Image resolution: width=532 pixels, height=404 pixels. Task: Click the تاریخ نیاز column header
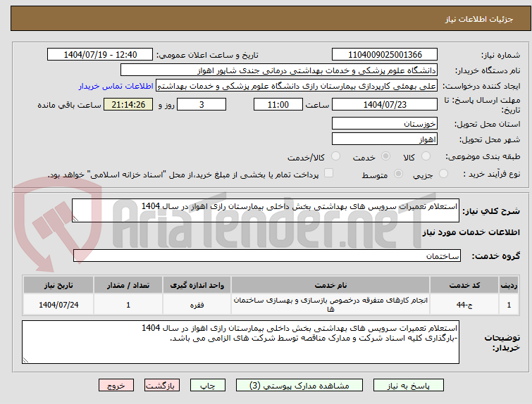point(58,285)
